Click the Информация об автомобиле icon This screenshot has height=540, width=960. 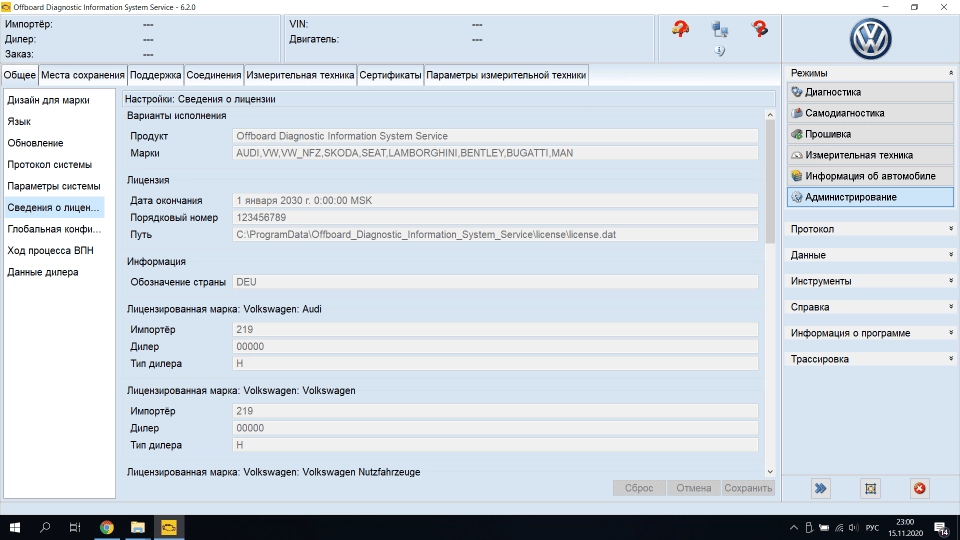coord(797,176)
